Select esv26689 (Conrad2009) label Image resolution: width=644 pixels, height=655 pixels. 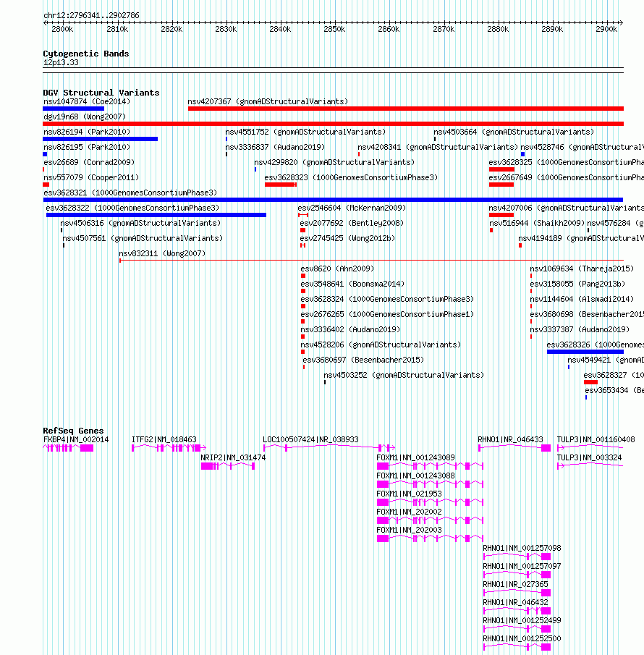point(89,162)
